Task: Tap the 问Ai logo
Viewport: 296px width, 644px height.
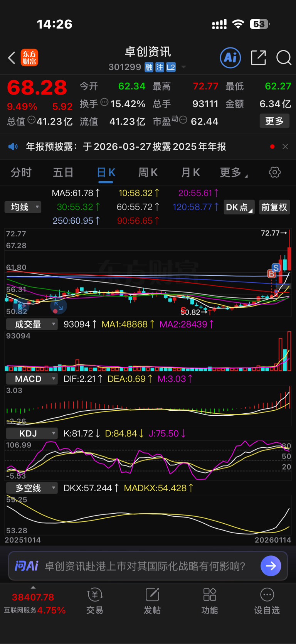Action: point(27,566)
